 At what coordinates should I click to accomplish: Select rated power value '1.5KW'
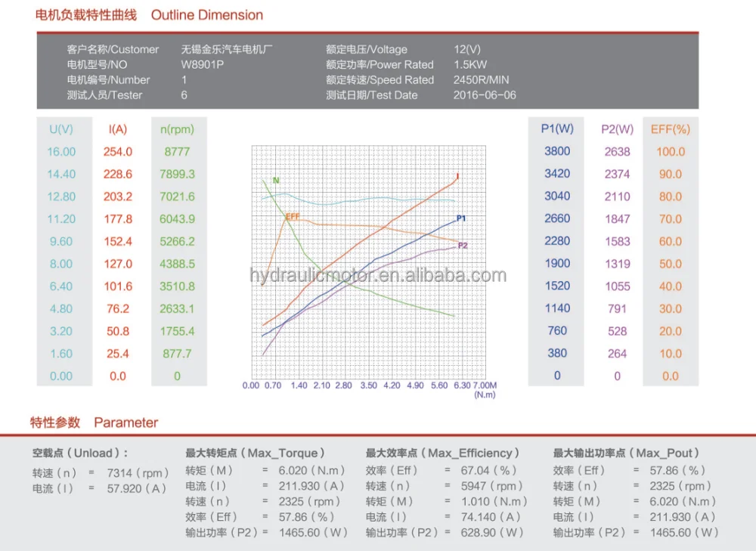470,64
